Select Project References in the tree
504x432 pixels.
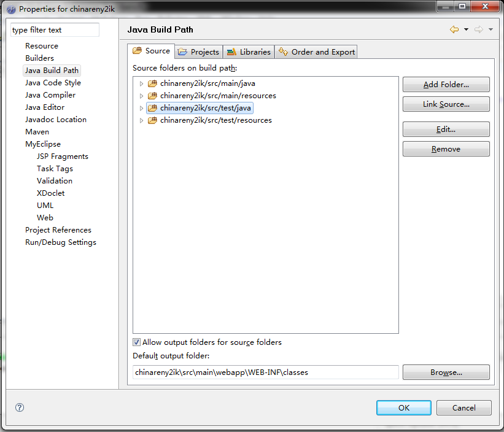coord(58,230)
